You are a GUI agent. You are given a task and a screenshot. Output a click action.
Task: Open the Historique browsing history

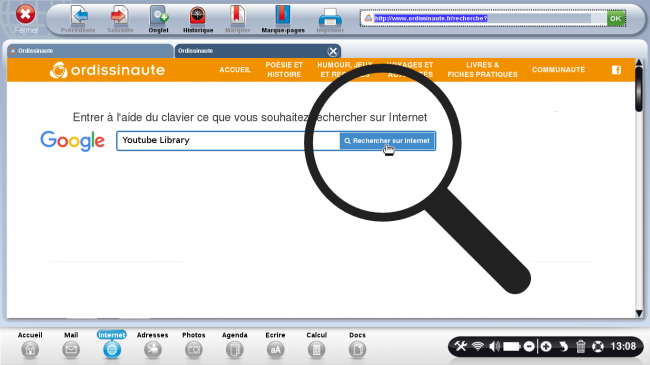(x=198, y=19)
